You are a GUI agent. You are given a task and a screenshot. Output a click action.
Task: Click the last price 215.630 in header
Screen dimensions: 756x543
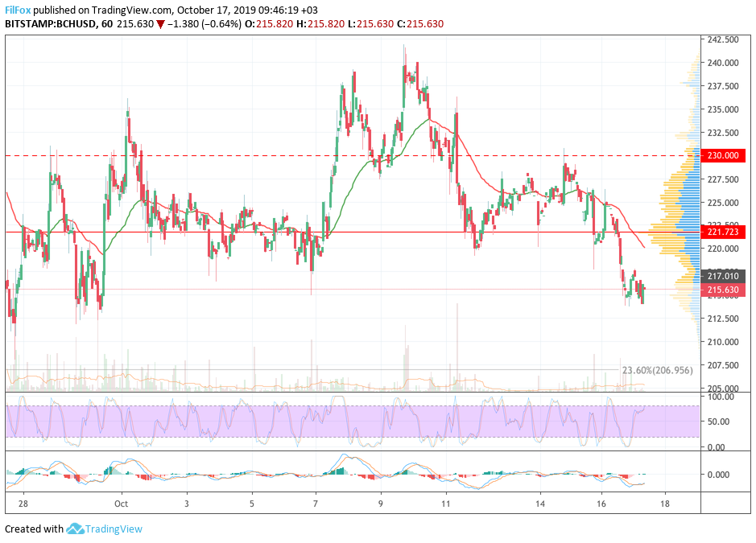135,24
